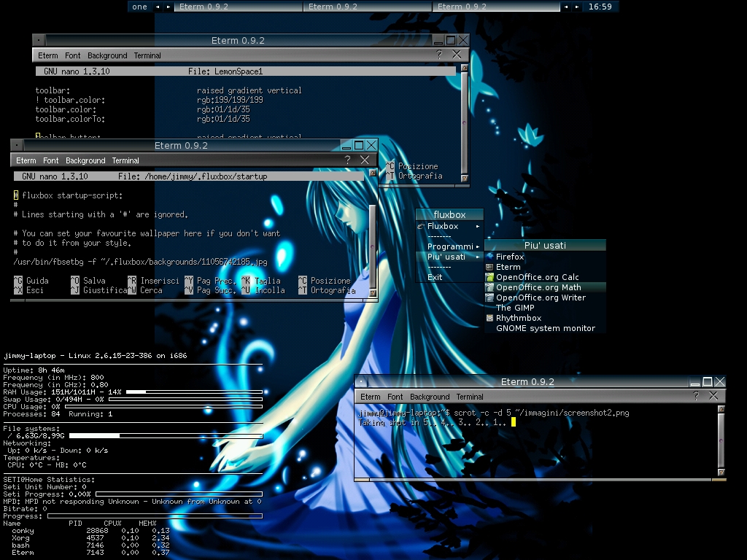Click the X icon in LemonSpace1 Eterm menubar
Screen dimensions: 747x560
tap(457, 55)
